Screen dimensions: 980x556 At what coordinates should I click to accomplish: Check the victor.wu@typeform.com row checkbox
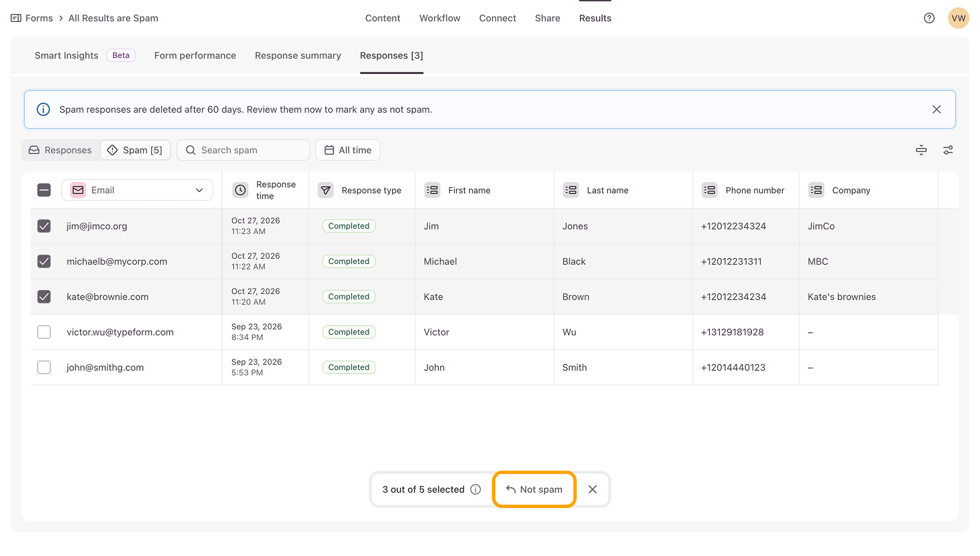click(x=44, y=332)
